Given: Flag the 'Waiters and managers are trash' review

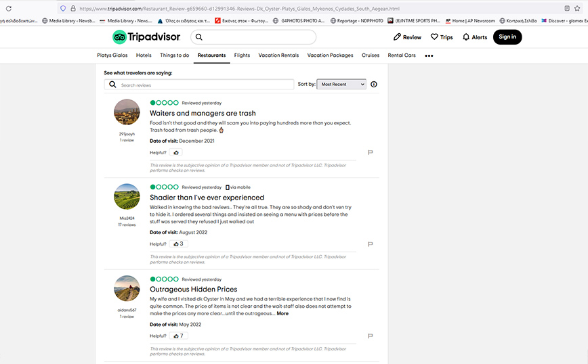Looking at the screenshot, I should tap(371, 153).
